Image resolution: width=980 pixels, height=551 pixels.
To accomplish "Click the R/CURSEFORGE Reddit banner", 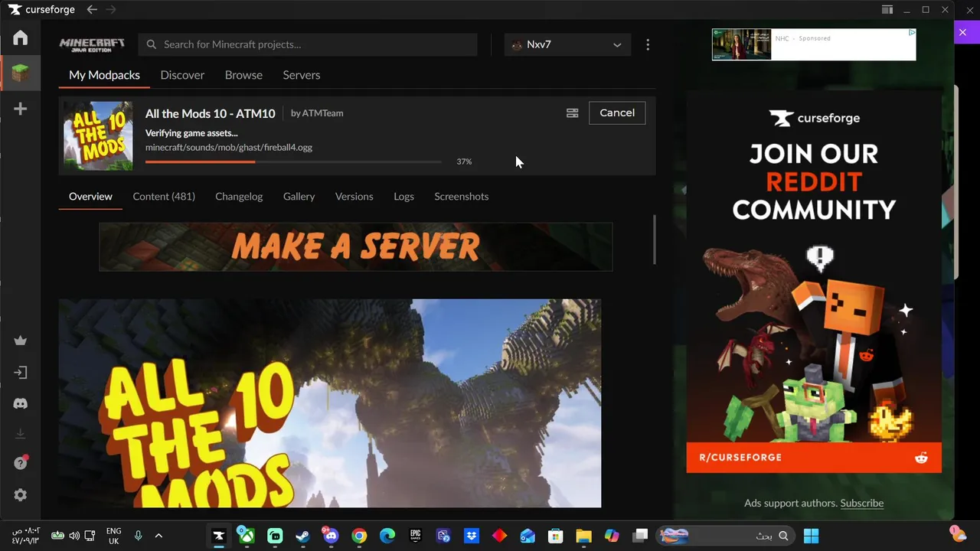I will pyautogui.click(x=814, y=458).
